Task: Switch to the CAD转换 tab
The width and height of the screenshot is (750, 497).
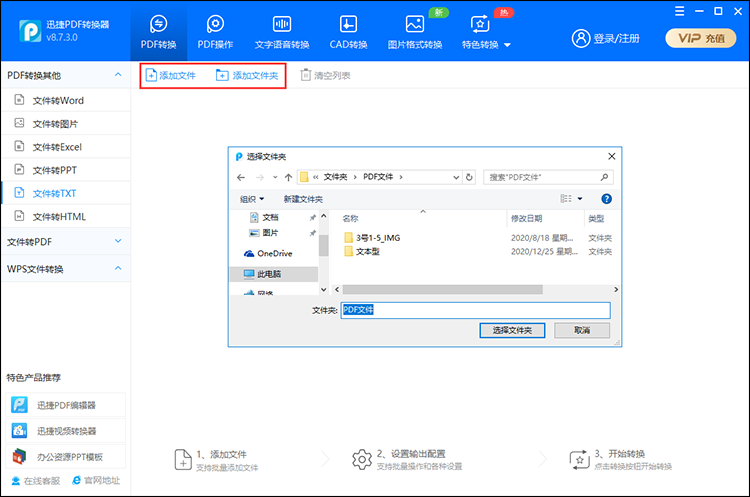Action: click(348, 32)
